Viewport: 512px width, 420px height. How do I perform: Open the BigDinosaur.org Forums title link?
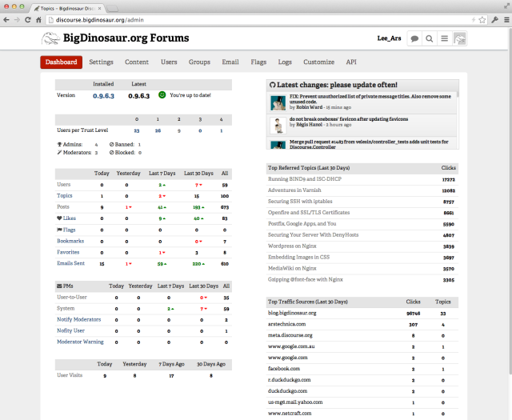[x=126, y=38]
